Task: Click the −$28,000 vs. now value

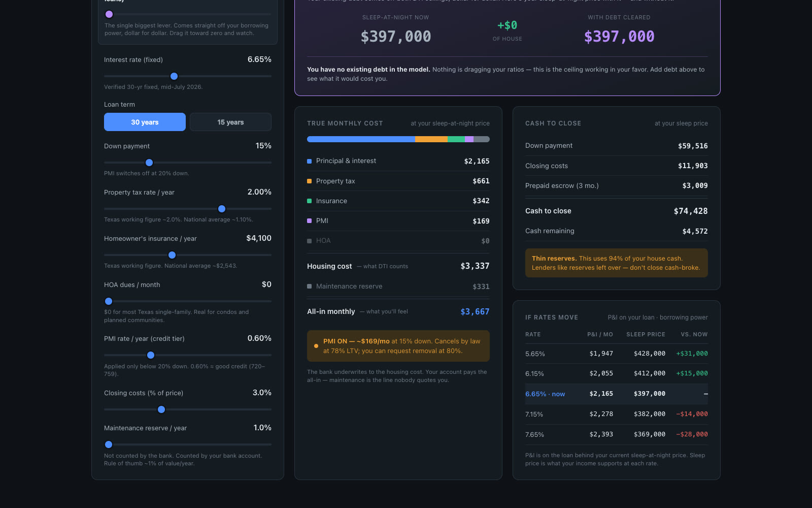Action: (x=692, y=434)
